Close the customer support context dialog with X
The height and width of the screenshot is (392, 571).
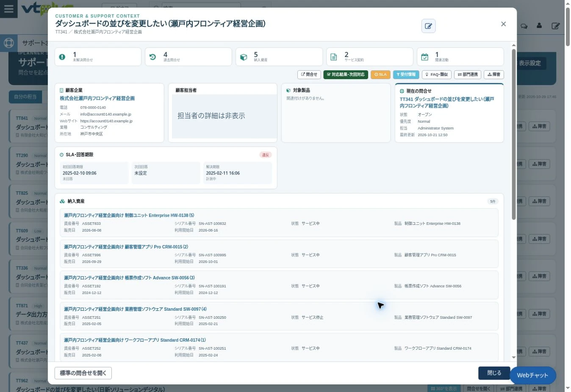(503, 24)
